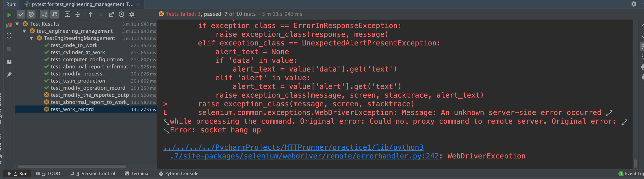Image resolution: width=644 pixels, height=179 pixels.
Task: Rerun tests with the green play icon
Action: click(x=9, y=15)
